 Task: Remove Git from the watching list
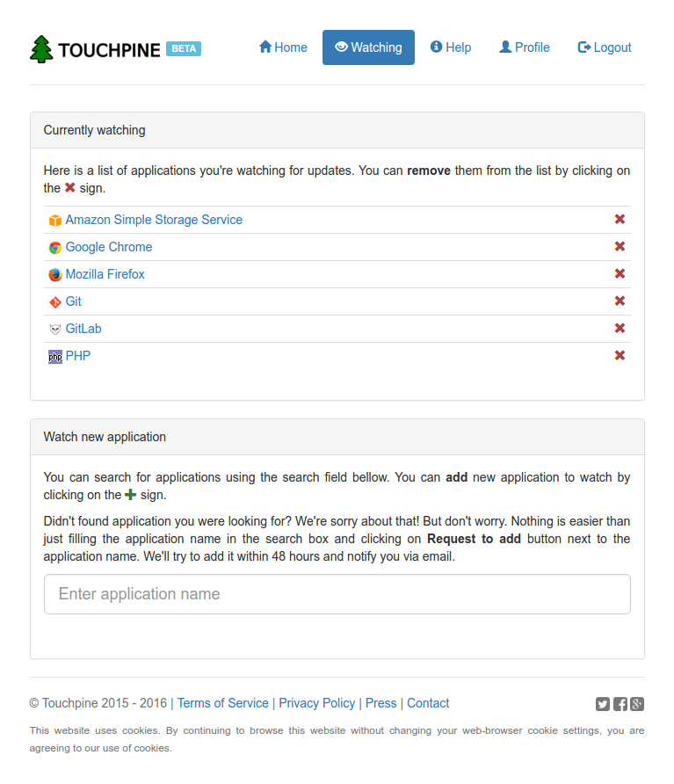620,301
